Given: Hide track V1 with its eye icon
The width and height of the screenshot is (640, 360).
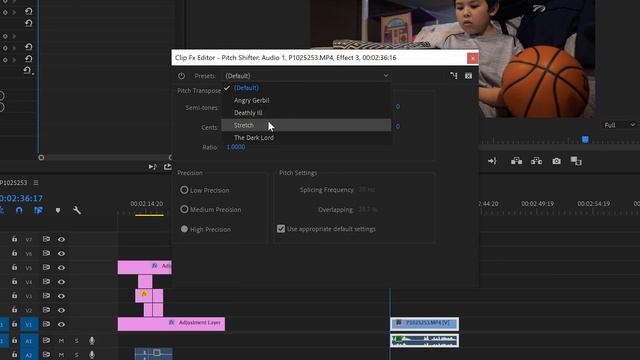Looking at the screenshot, I should (61, 324).
